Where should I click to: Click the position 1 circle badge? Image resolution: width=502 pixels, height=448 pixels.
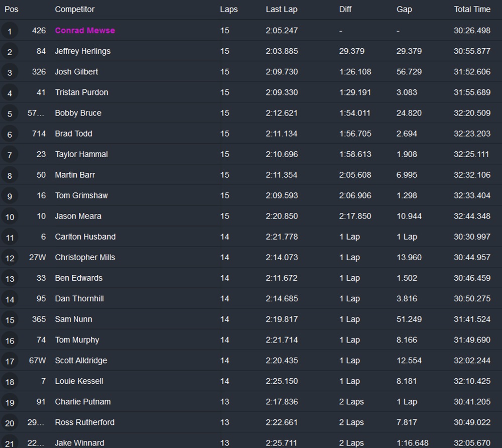pyautogui.click(x=10, y=31)
